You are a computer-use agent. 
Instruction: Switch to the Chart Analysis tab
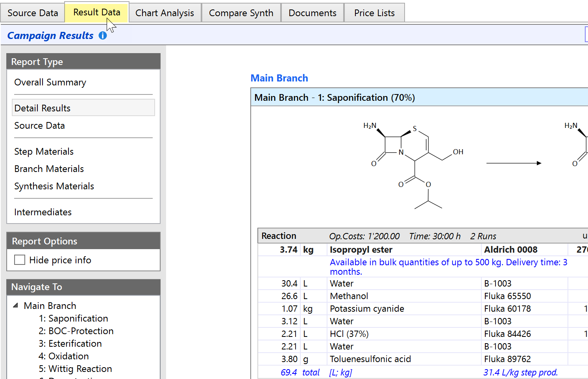pos(165,13)
